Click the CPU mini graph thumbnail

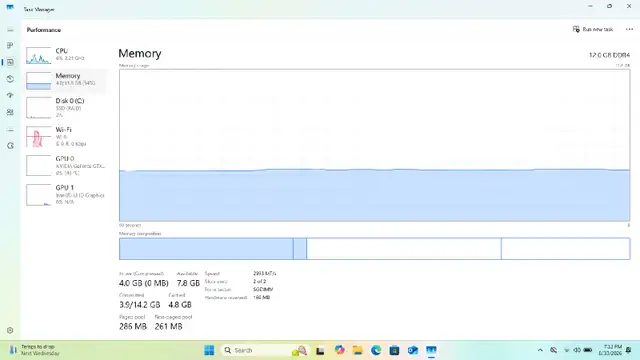[x=39, y=56]
